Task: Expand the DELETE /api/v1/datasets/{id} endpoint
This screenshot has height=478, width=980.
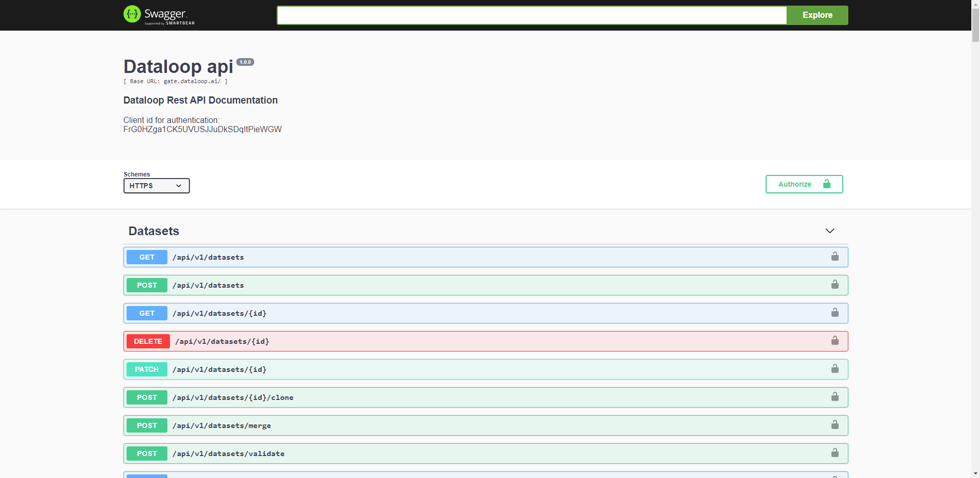Action: click(x=408, y=341)
